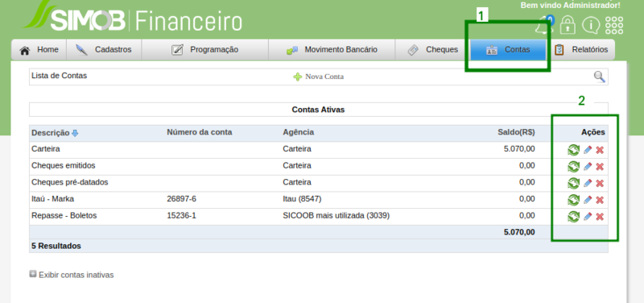
Task: Sort by Descrição column arrow
Action: (x=75, y=133)
